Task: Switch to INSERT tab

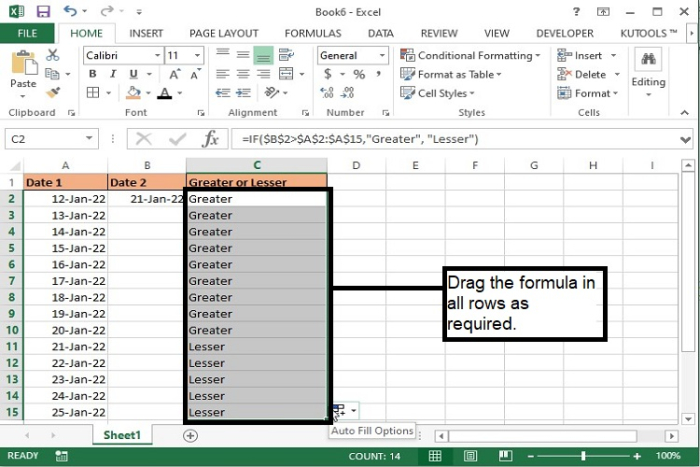Action: [146, 33]
